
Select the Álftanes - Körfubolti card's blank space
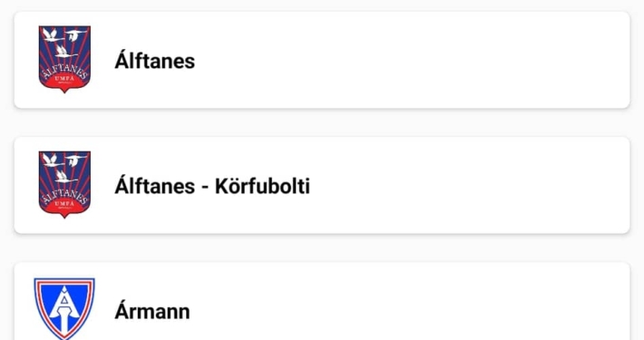click(468, 186)
